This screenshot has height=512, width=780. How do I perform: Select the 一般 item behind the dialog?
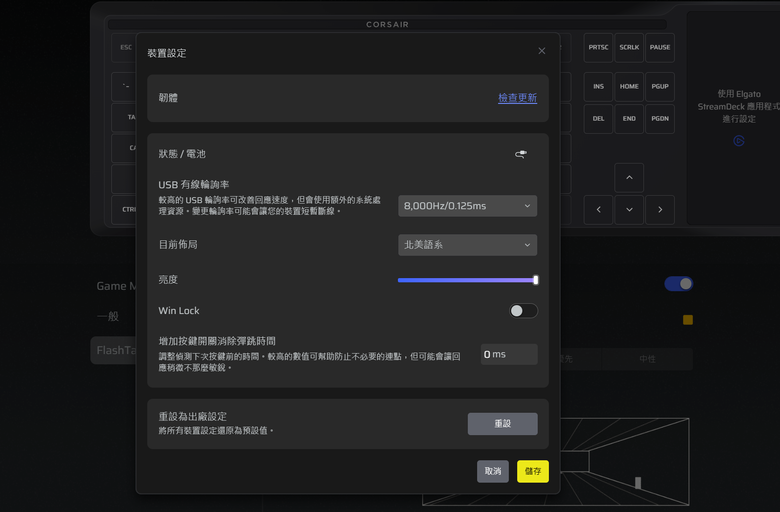coord(108,316)
